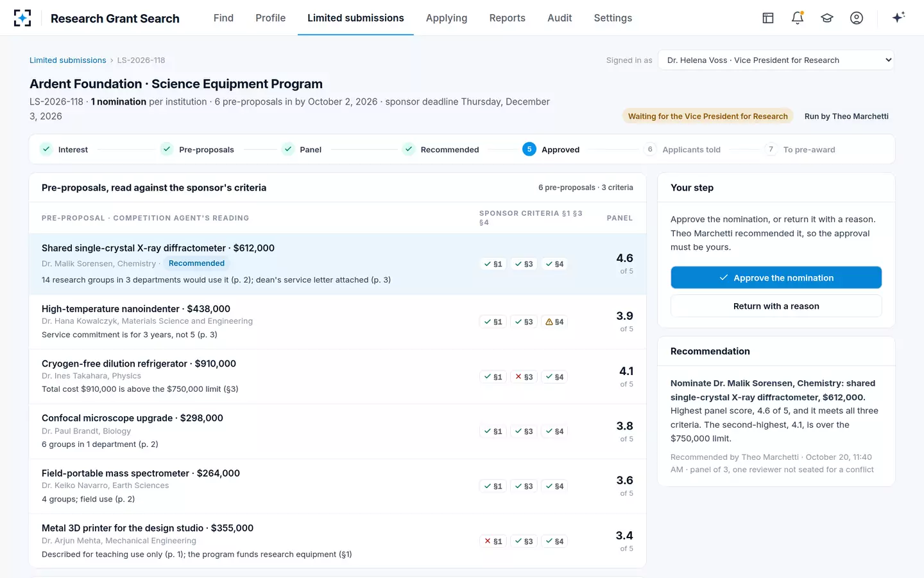The image size is (924, 578).
Task: Open the sparkle assistant icon
Action: pos(898,17)
